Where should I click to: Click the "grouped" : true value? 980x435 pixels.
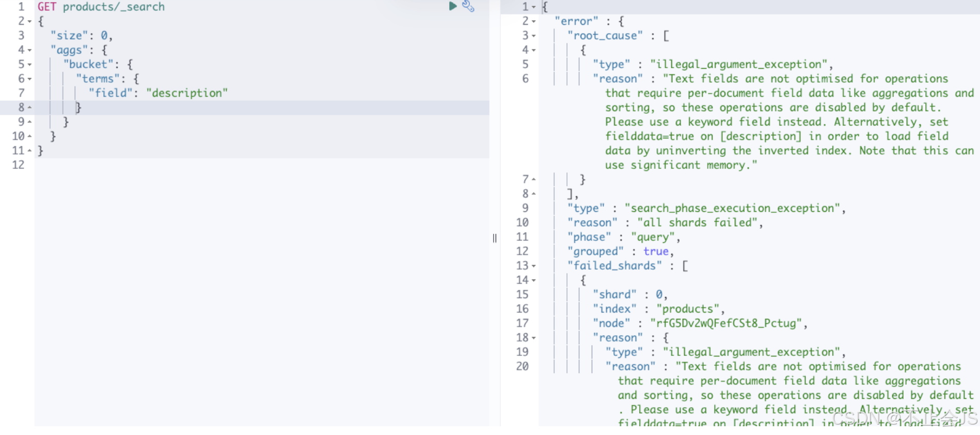656,252
